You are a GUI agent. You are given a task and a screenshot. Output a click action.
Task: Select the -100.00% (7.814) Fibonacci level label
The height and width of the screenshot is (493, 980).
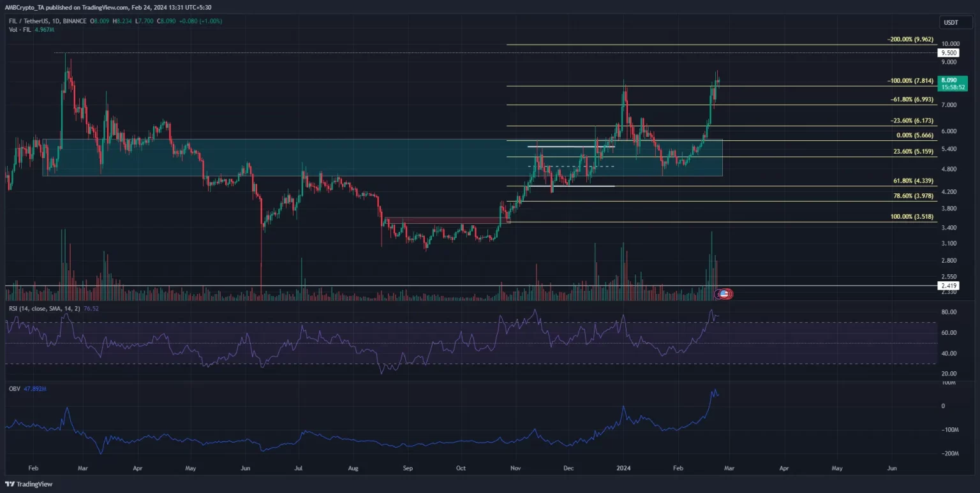click(x=909, y=81)
